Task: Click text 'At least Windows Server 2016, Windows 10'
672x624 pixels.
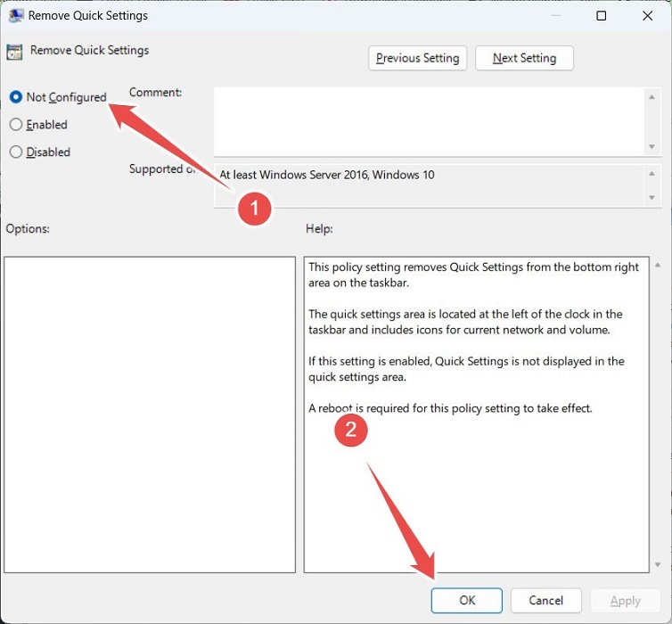Action: 326,175
